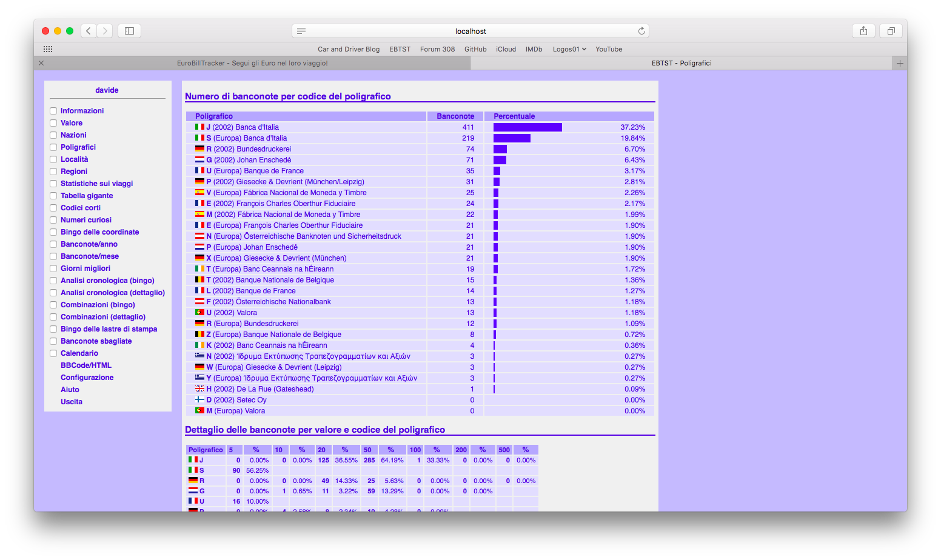This screenshot has width=941, height=560.
Task: Check the Banconote sbagliate checkbox
Action: (x=53, y=341)
